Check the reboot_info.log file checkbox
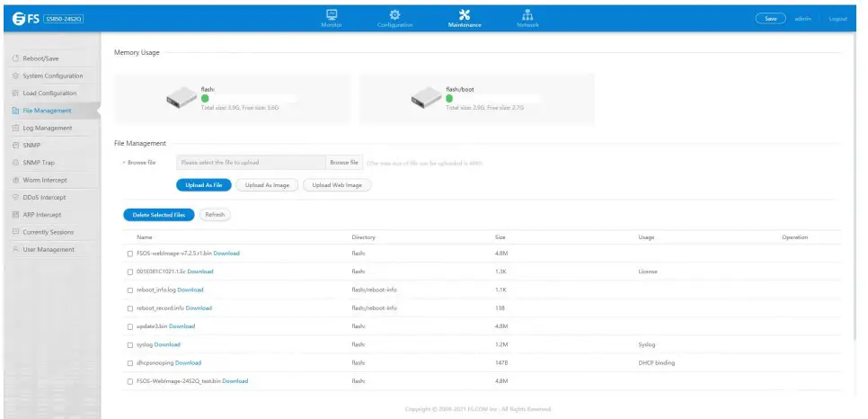The image size is (868, 419). [130, 290]
